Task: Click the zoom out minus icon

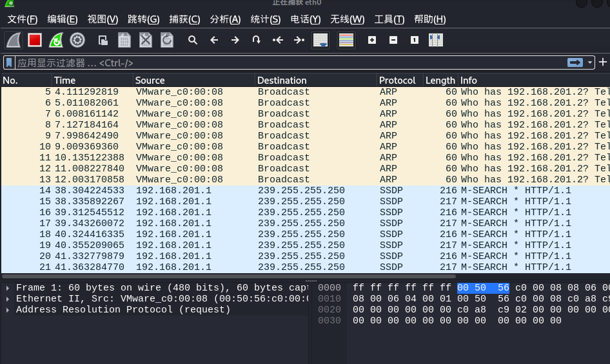Action: (393, 40)
